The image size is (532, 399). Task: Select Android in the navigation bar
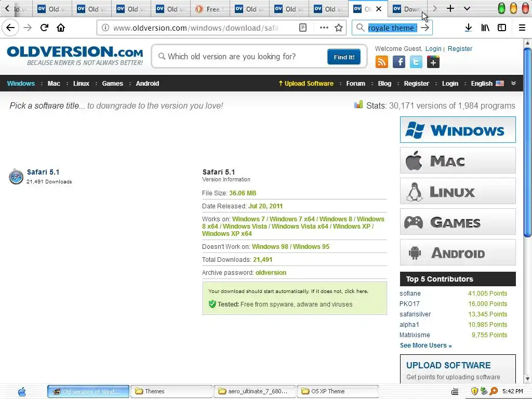pyautogui.click(x=147, y=84)
